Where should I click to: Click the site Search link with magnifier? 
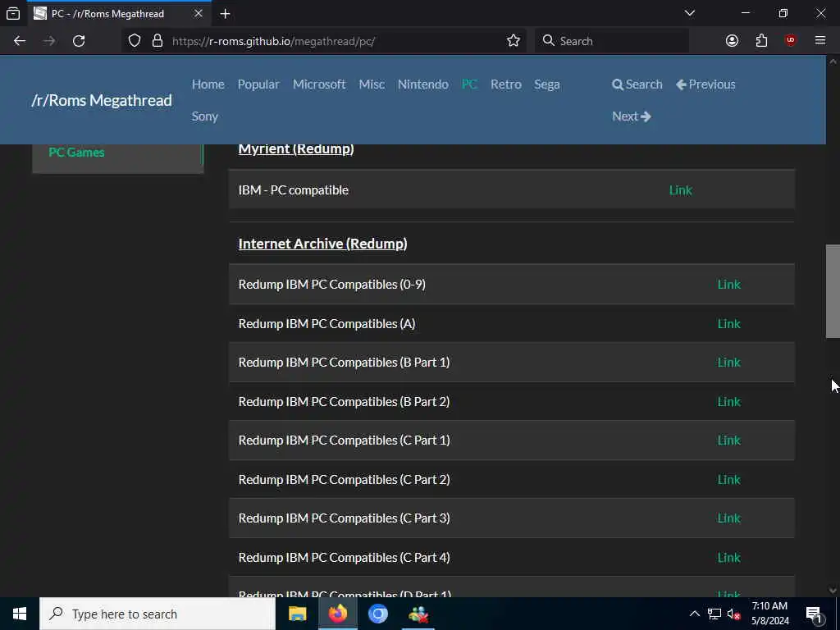coord(637,84)
